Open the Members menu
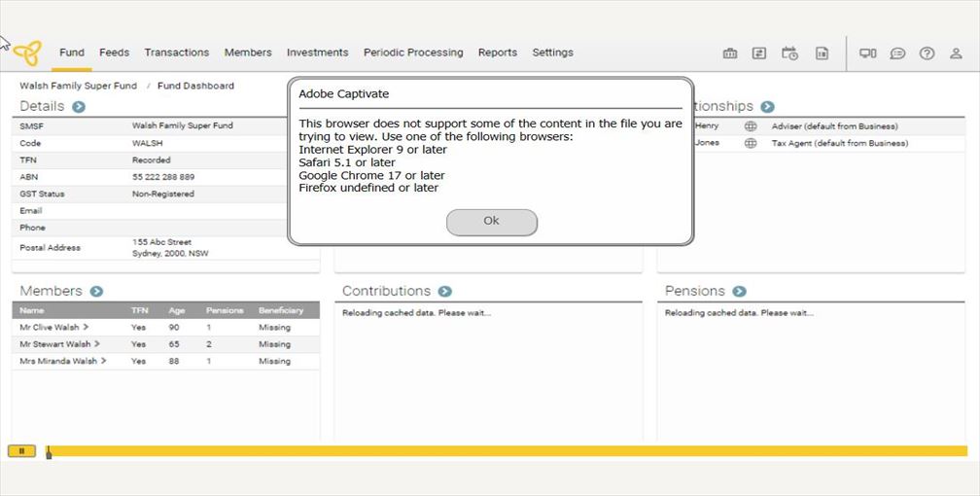Image resolution: width=980 pixels, height=496 pixels. coord(248,53)
